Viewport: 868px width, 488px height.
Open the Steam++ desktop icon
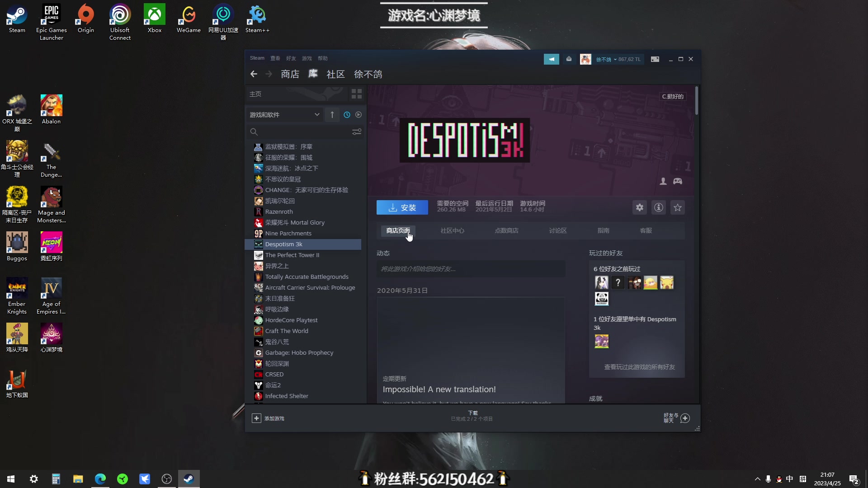click(x=257, y=18)
